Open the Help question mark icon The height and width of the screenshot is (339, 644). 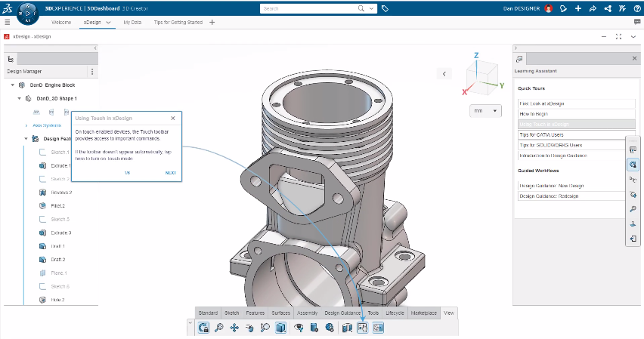tap(636, 9)
